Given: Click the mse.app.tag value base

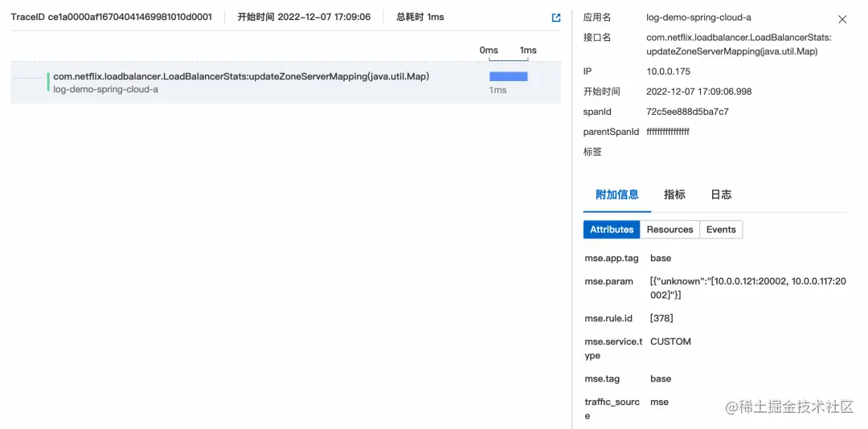Looking at the screenshot, I should pos(661,258).
